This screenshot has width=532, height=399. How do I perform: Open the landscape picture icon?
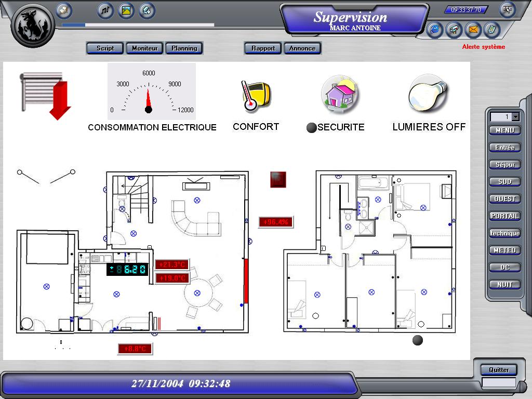pyautogui.click(x=126, y=10)
